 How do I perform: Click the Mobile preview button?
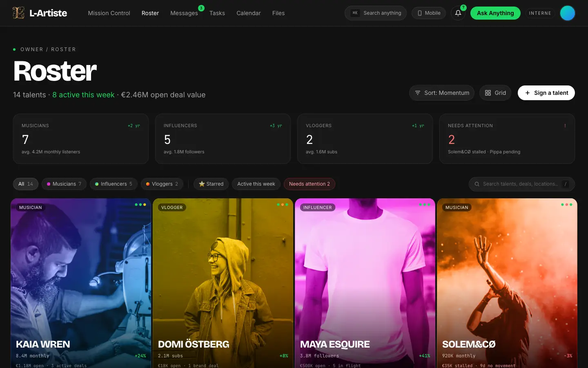click(429, 13)
